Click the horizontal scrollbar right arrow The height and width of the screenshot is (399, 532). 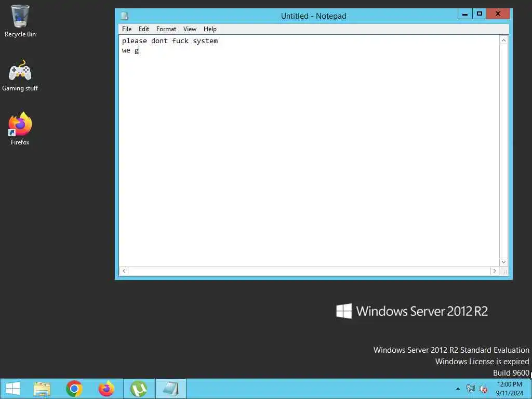click(x=495, y=271)
